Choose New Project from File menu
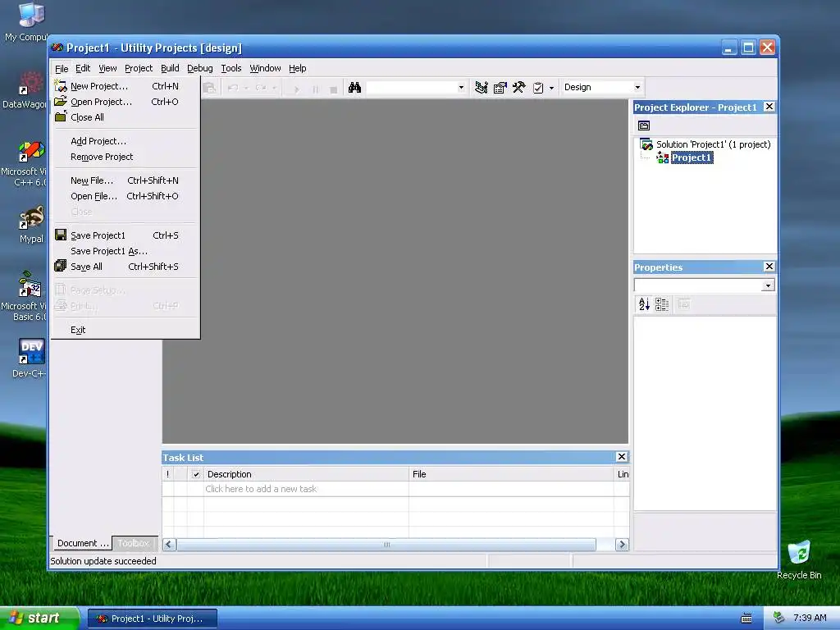 click(x=126, y=86)
